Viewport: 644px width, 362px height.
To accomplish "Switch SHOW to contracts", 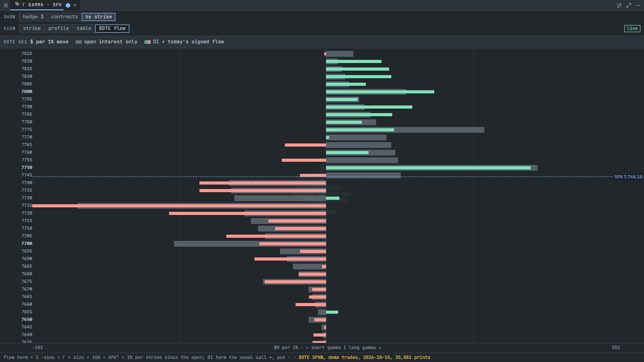I will pyautogui.click(x=64, y=17).
